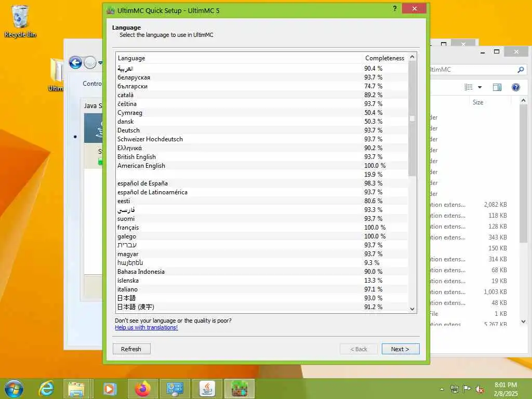Select the français language row
Viewport: 532px width, 399px height.
click(262, 228)
